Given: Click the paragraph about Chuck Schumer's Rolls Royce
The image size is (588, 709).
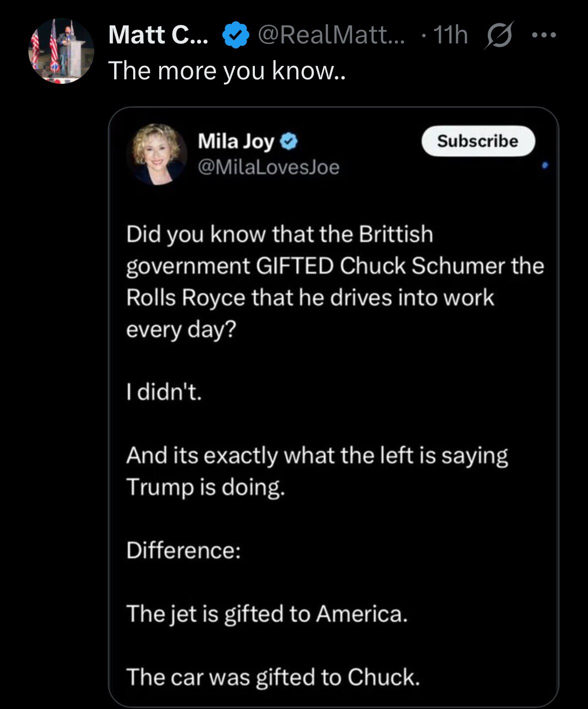Looking at the screenshot, I should [x=334, y=281].
